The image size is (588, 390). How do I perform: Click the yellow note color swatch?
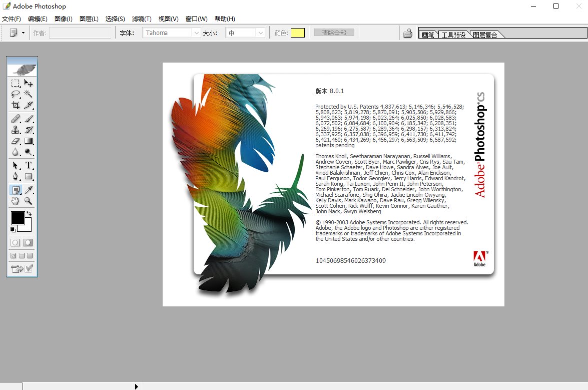pos(297,33)
